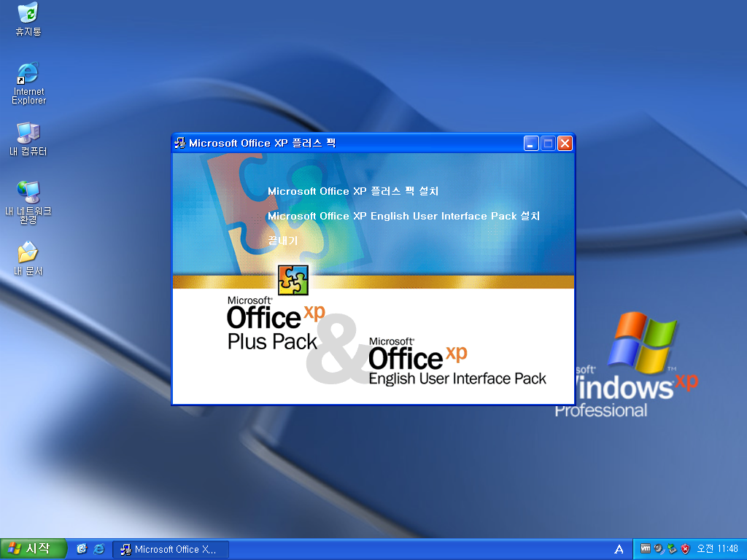Click the Microsoft Office taskbar button
This screenshot has width=747, height=560.
click(x=171, y=549)
